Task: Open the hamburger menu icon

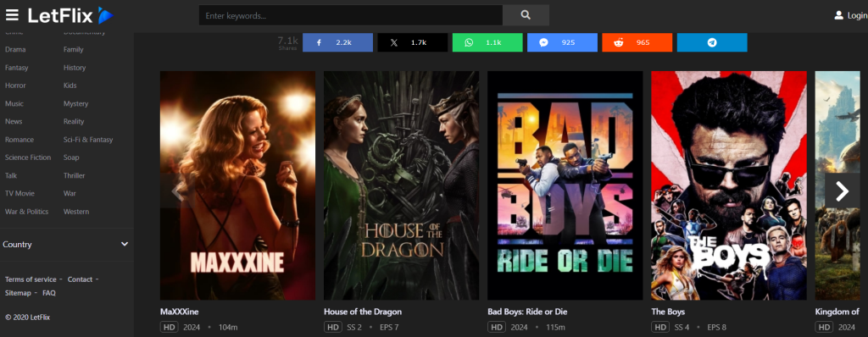Action: coord(12,15)
